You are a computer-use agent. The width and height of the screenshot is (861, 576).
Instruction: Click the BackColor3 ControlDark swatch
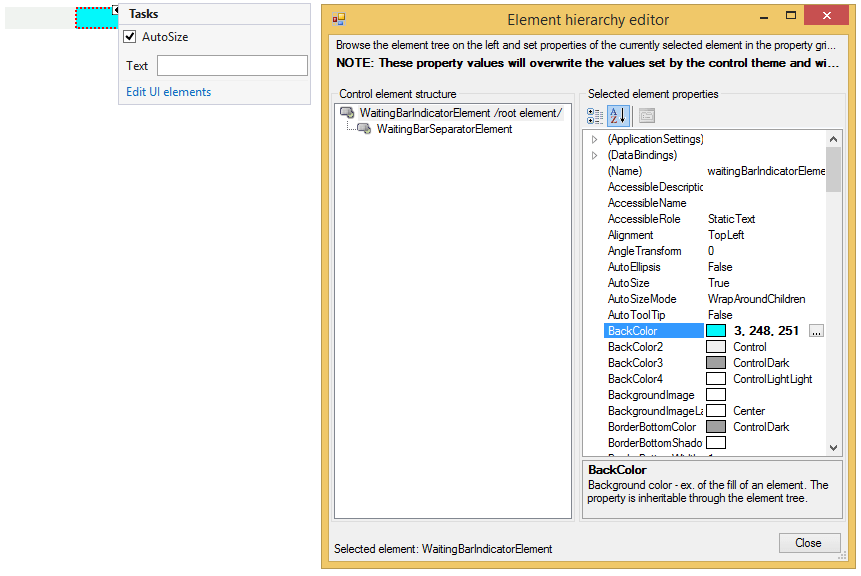(x=714, y=362)
